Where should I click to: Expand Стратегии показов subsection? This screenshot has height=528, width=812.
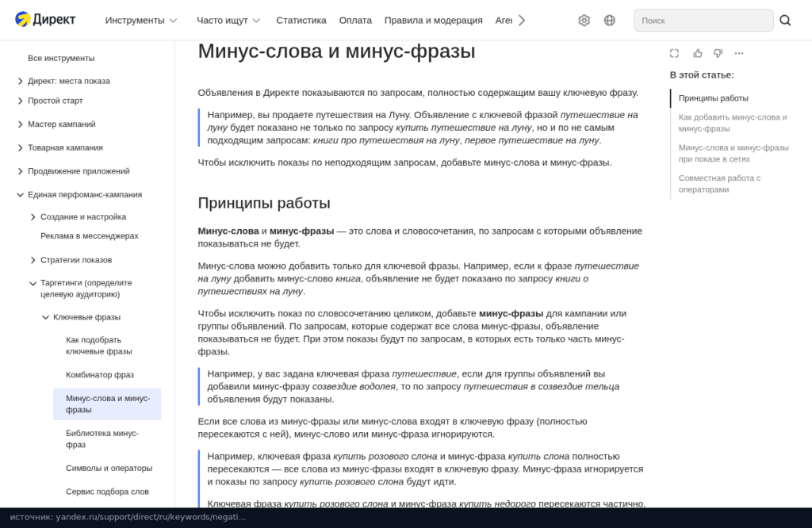click(33, 260)
